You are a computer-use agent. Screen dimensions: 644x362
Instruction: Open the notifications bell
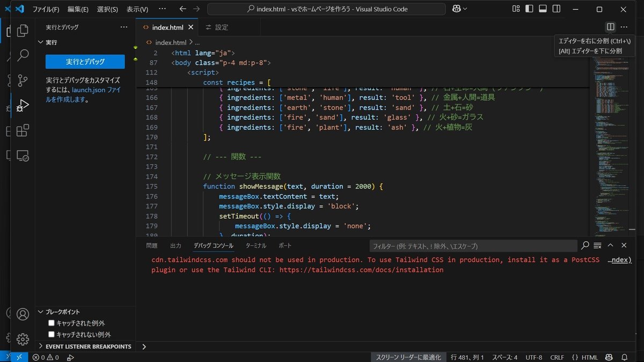pyautogui.click(x=624, y=357)
